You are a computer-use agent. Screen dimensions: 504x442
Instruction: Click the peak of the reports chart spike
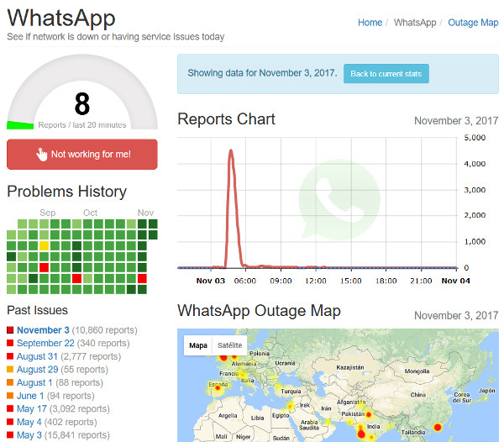point(231,150)
